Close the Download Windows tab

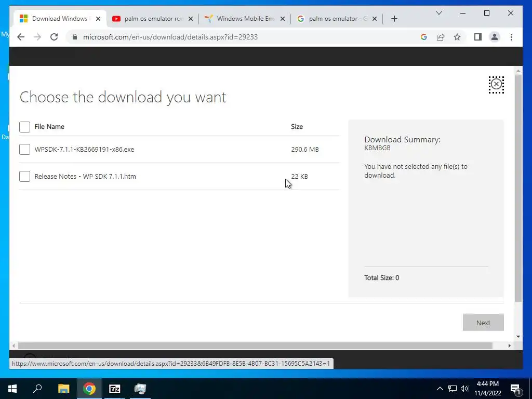[98, 19]
